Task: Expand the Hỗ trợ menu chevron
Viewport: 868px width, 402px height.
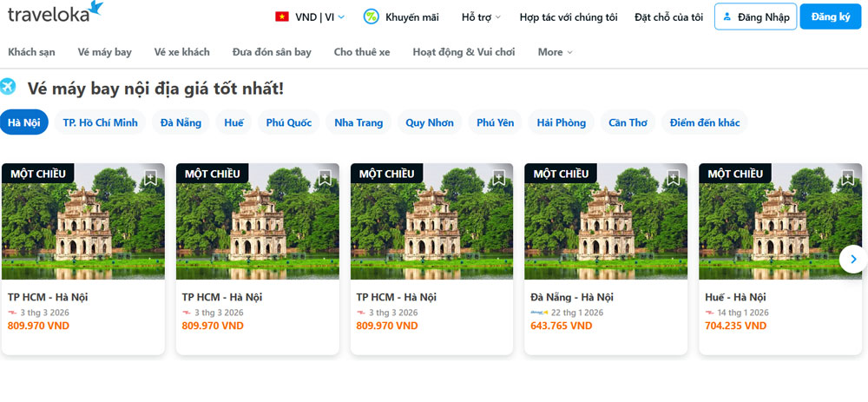Action: point(497,17)
